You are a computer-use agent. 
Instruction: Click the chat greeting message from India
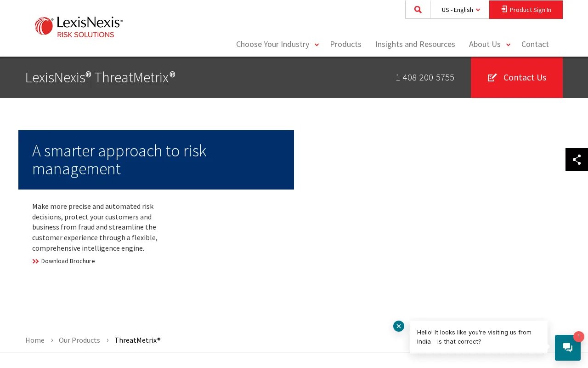click(478, 337)
